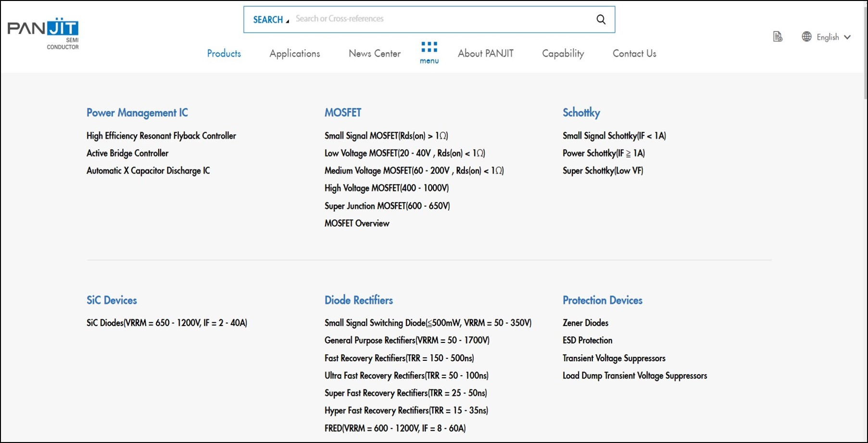Select Super Junction MOSFET(600 - 650V)

(387, 206)
